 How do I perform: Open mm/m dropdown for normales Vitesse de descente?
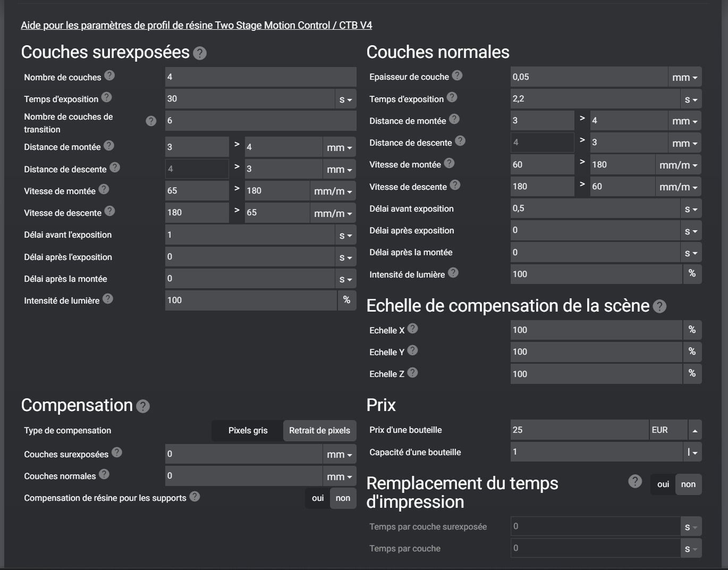(679, 187)
